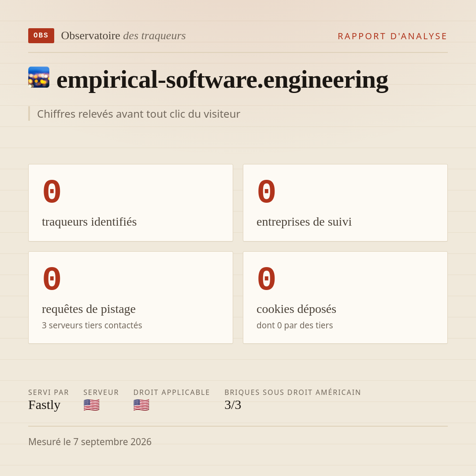Click the Mesuré le 7 septembre 2026 date
The image size is (476, 476).
click(90, 442)
